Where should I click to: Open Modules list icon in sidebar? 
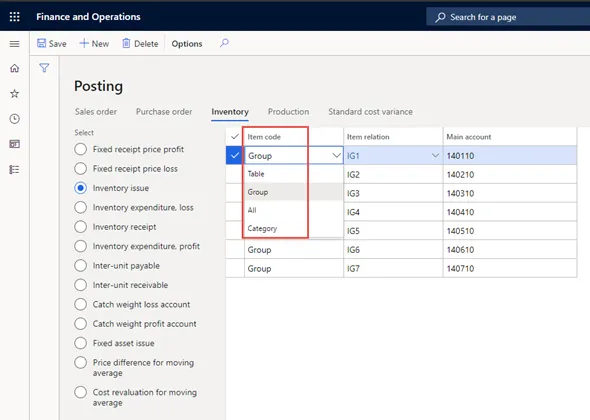click(x=14, y=169)
